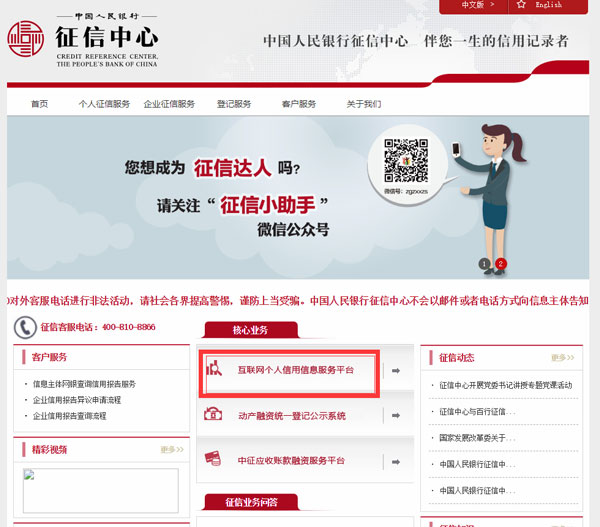Viewport: 600px width, 527px height.
Task: Click arrow next to 互联网个人信用信息服务平台
Action: 396,371
